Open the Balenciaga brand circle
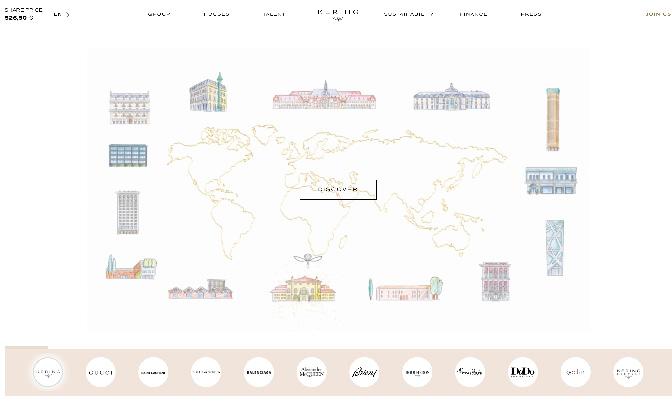 tap(258, 372)
